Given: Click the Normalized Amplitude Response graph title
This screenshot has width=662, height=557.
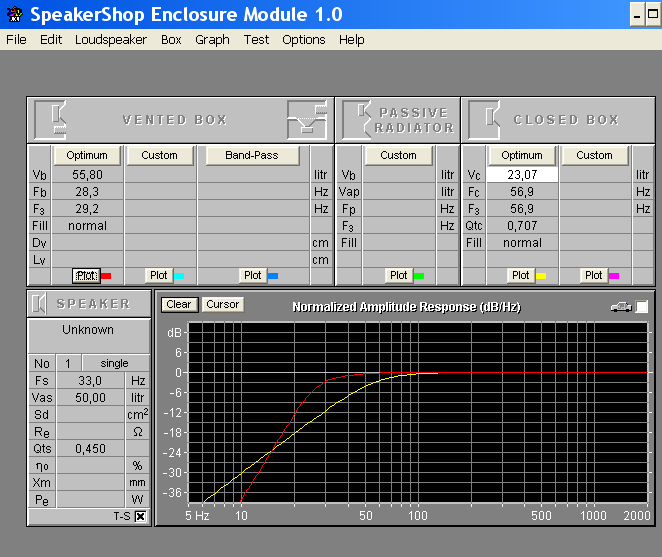Looking at the screenshot, I should tap(407, 307).
